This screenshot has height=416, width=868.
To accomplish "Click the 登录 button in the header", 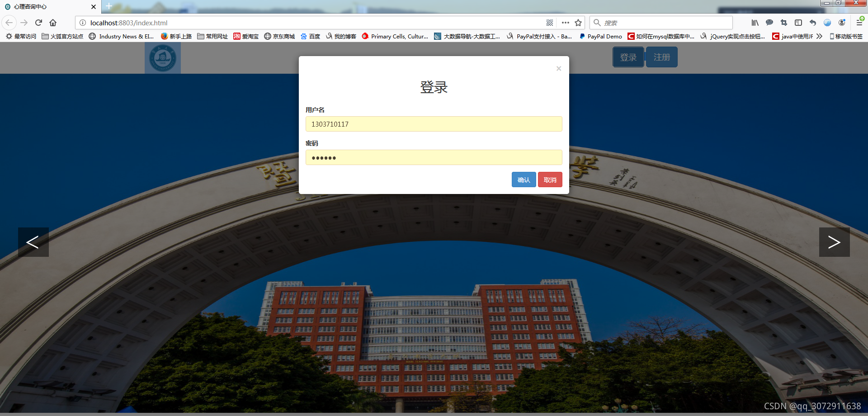I will click(x=628, y=57).
